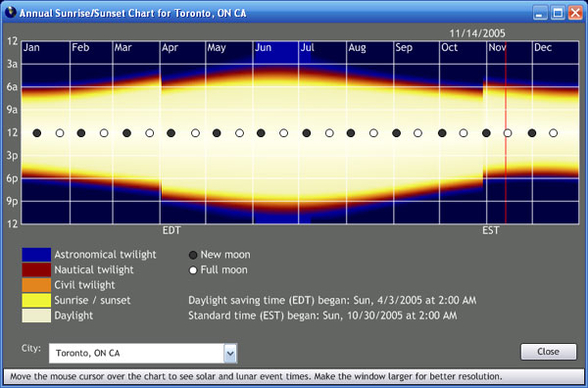Click the Full moon legend icon
The height and width of the screenshot is (388, 588).
pyautogui.click(x=193, y=270)
